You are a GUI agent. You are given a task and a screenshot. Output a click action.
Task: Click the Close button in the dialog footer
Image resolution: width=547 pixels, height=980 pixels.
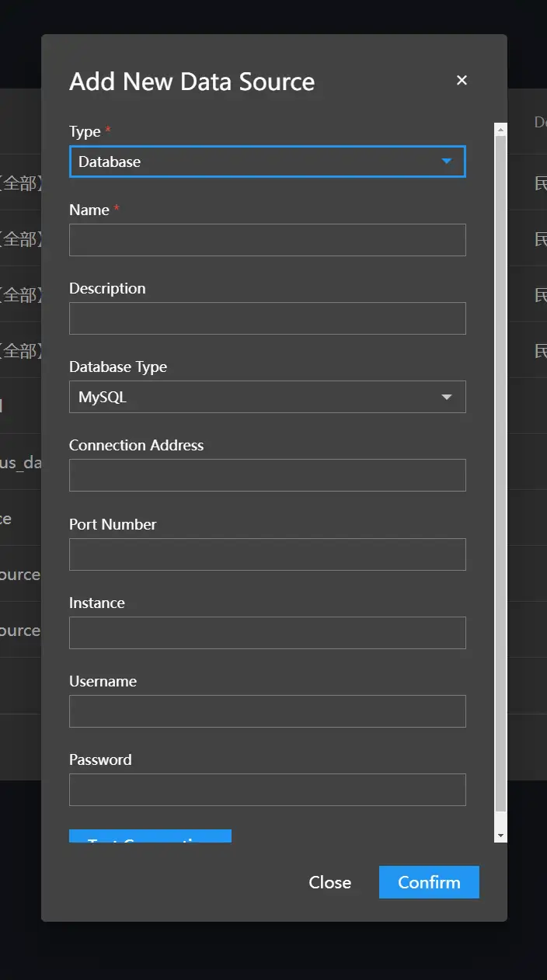329,882
